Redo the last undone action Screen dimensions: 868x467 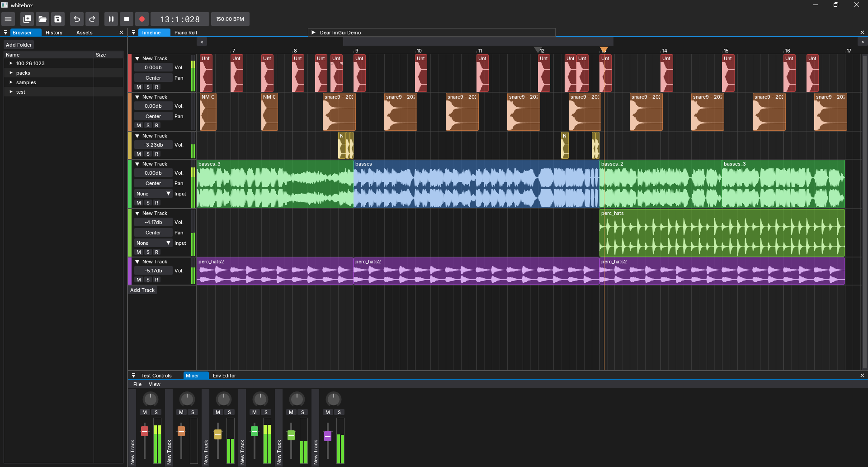click(92, 19)
